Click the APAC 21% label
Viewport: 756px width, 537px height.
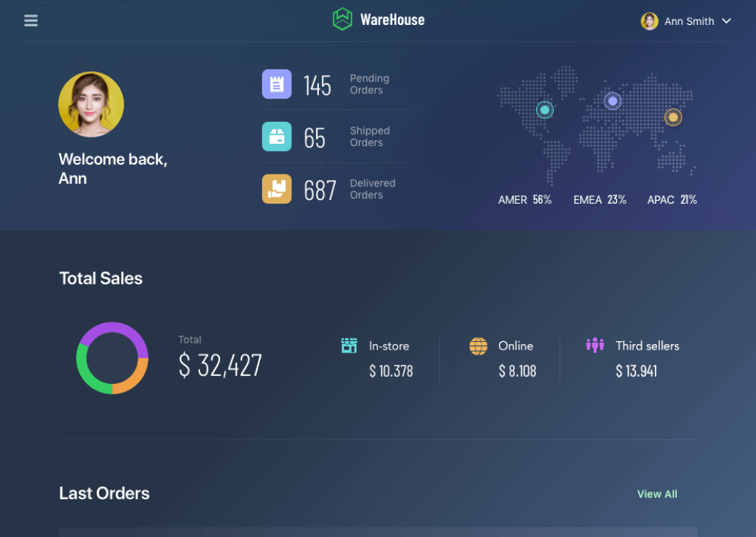(x=671, y=199)
